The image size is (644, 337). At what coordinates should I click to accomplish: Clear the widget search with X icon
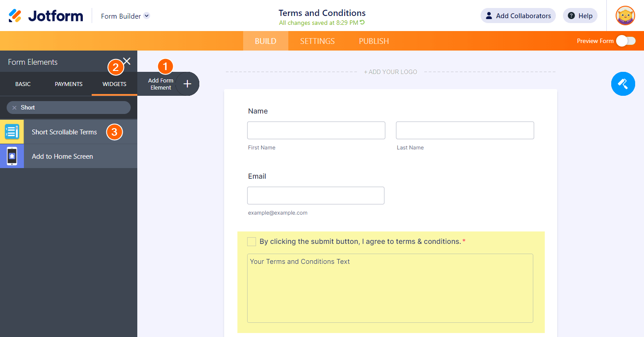[14, 108]
